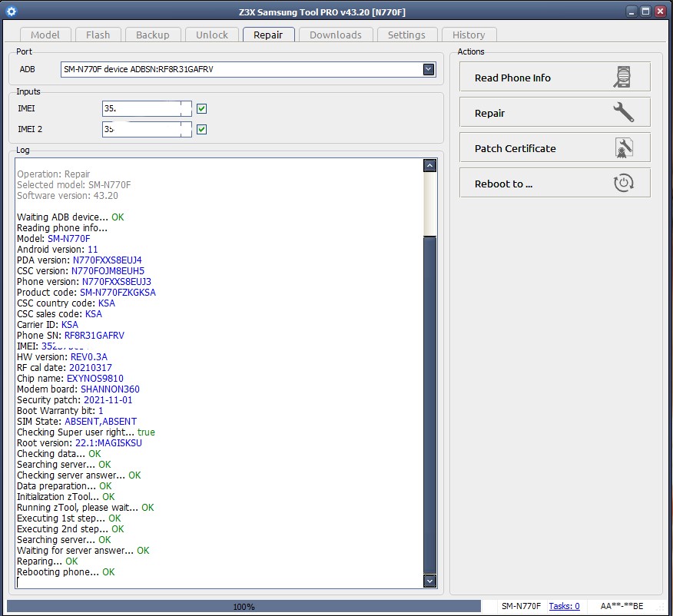Click the SM-N770F status bar label
This screenshot has width=673, height=616.
[x=521, y=606]
